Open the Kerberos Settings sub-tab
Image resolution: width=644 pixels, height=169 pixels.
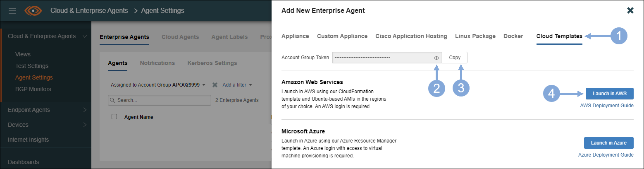pos(212,63)
